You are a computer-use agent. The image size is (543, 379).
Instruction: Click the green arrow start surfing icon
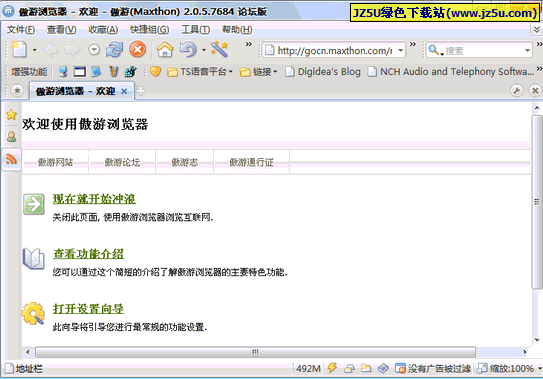[x=34, y=204]
